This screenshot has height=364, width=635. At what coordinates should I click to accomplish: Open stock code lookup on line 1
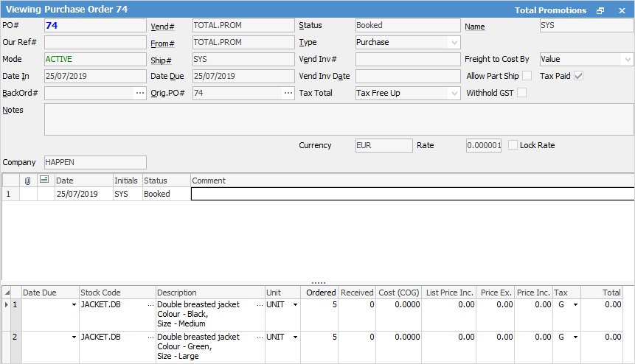point(151,305)
